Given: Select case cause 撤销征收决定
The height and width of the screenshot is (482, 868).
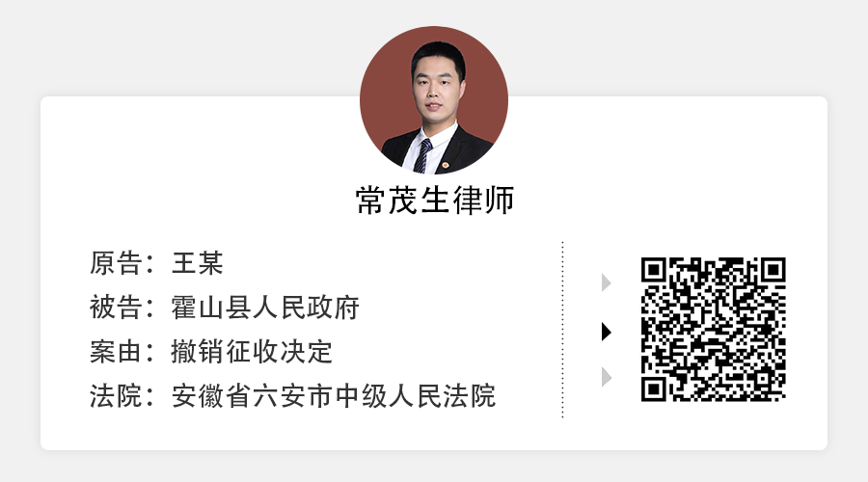Looking at the screenshot, I should click(252, 352).
